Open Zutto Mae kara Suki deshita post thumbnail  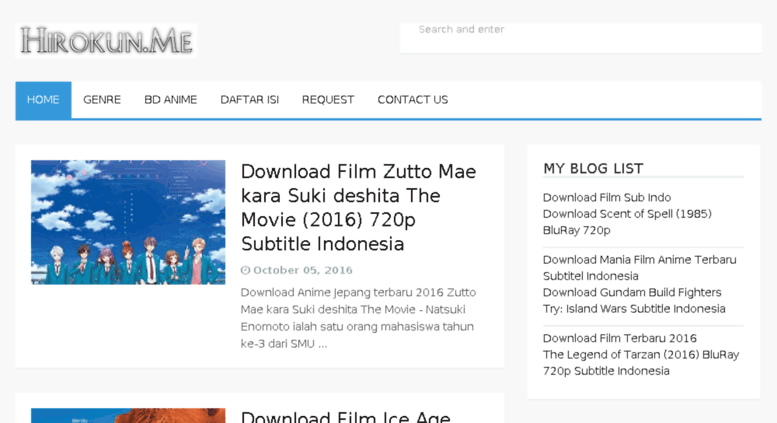pyautogui.click(x=128, y=222)
